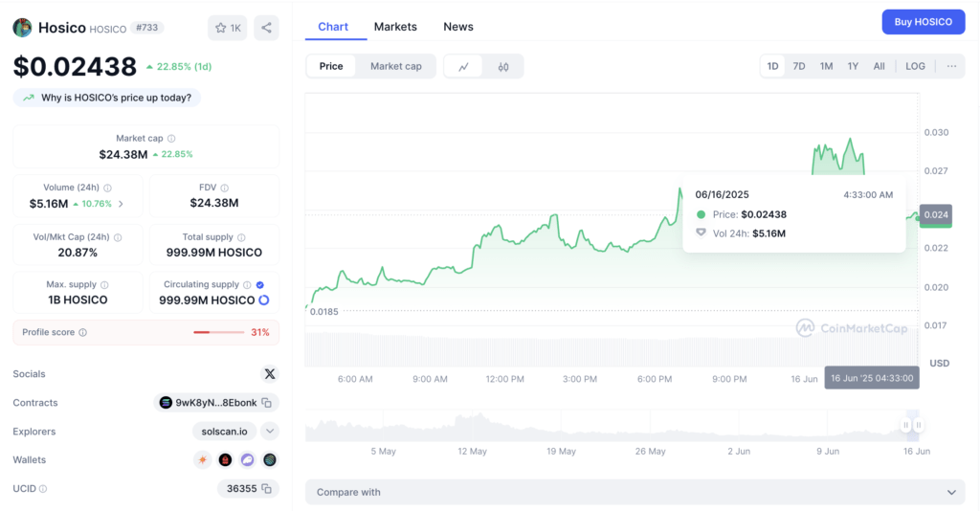
Task: Select the 1M time range
Action: (826, 66)
